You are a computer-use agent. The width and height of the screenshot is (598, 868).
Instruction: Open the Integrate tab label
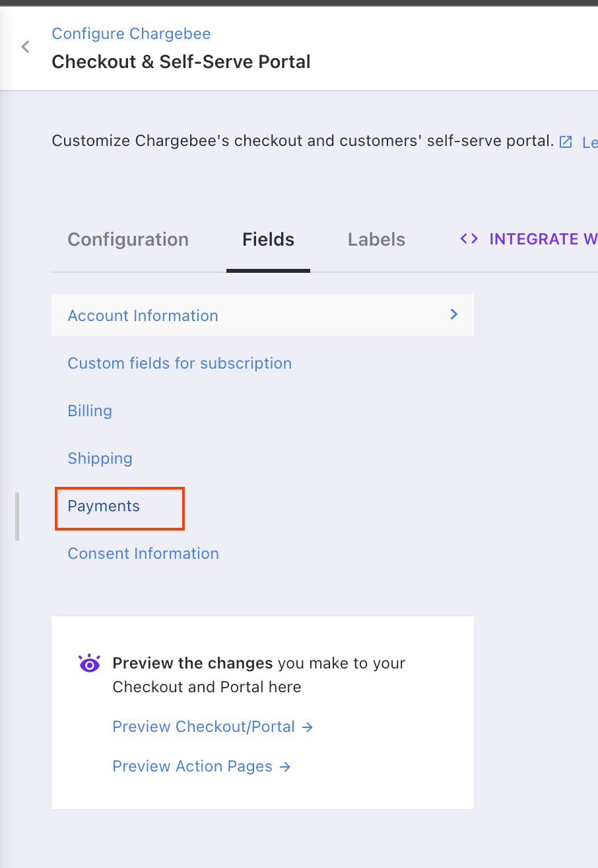(x=543, y=239)
